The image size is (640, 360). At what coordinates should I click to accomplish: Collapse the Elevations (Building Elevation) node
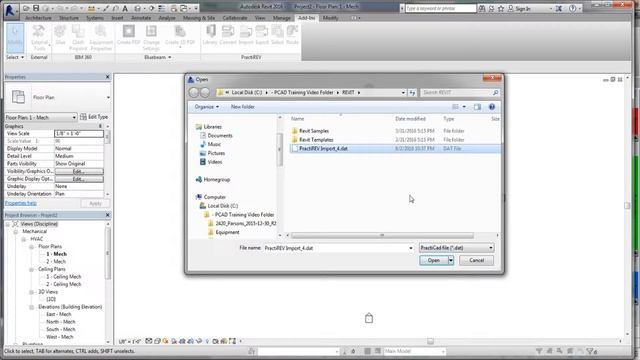31,307
